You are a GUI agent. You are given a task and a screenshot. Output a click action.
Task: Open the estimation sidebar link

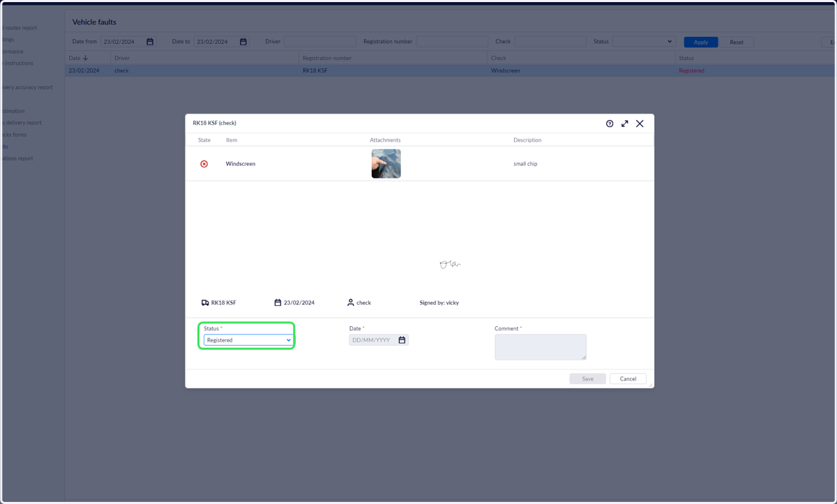(13, 111)
